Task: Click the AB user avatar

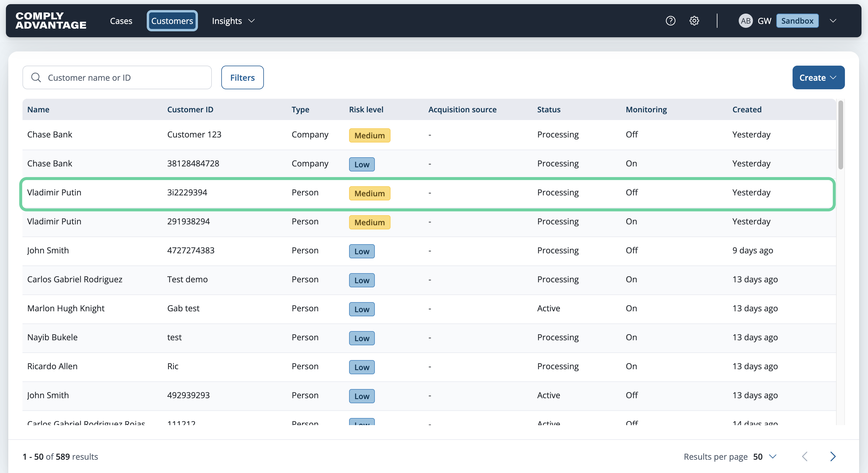Action: tap(745, 21)
